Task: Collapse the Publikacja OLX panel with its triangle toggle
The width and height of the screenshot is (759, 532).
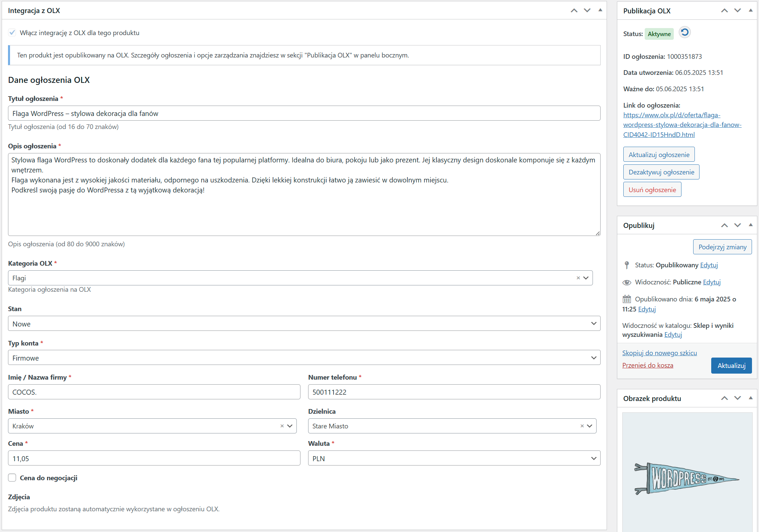Action: (751, 11)
